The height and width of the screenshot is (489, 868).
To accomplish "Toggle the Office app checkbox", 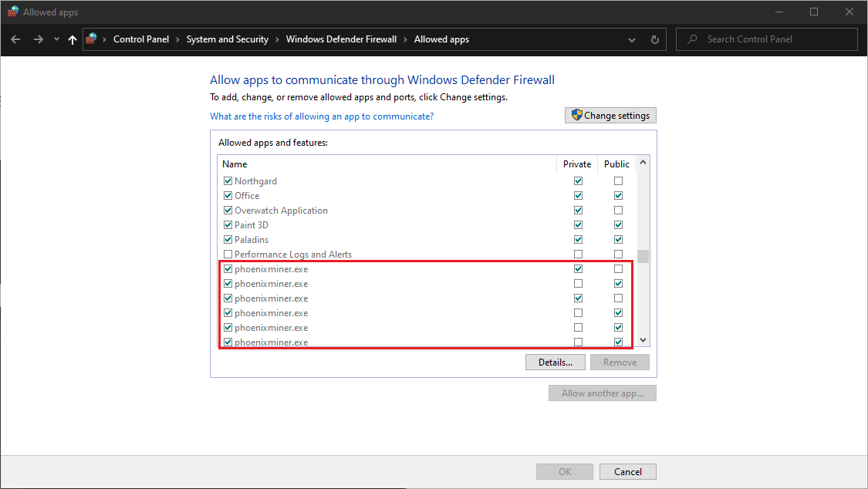I will (x=228, y=195).
